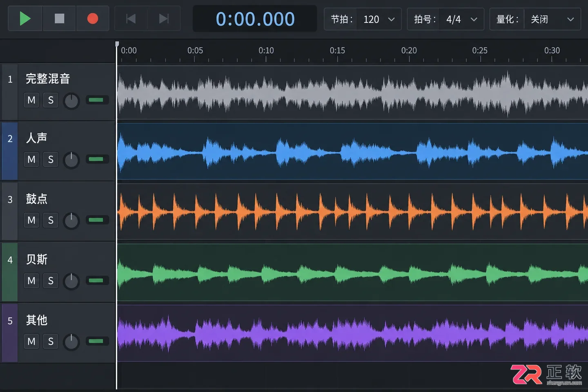Image resolution: width=588 pixels, height=392 pixels.
Task: Click the 完整混音 track pan knob
Action: tap(71, 101)
